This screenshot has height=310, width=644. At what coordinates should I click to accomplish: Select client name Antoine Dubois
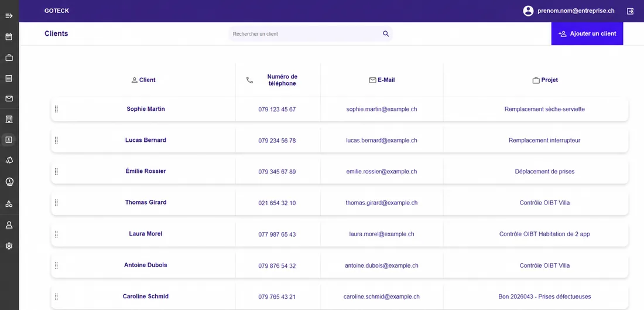146,265
